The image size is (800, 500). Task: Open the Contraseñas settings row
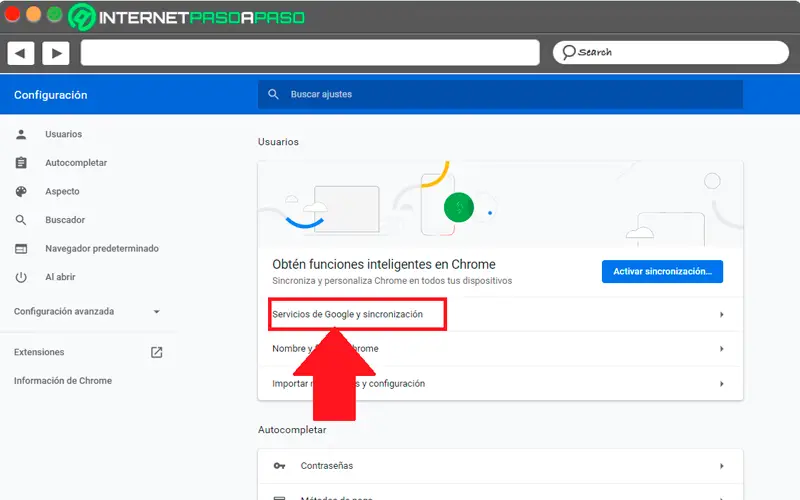500,466
